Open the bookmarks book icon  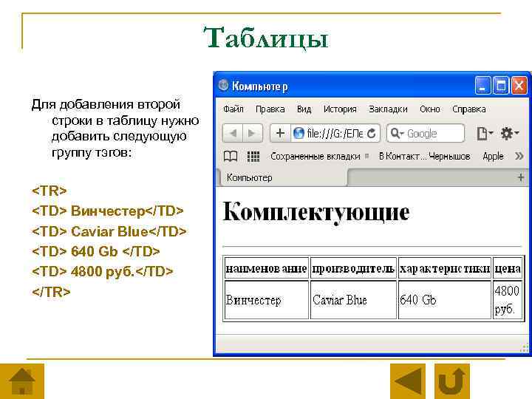(231, 157)
